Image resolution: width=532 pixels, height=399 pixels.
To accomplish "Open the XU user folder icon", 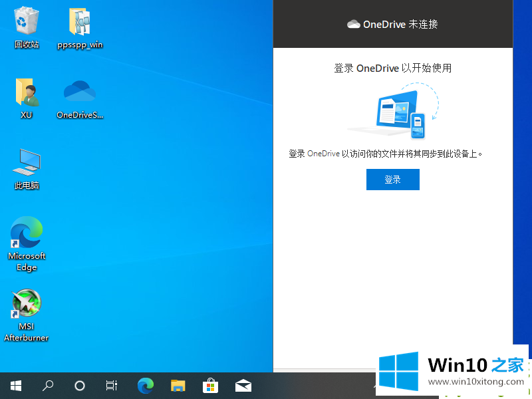I will pos(27,98).
